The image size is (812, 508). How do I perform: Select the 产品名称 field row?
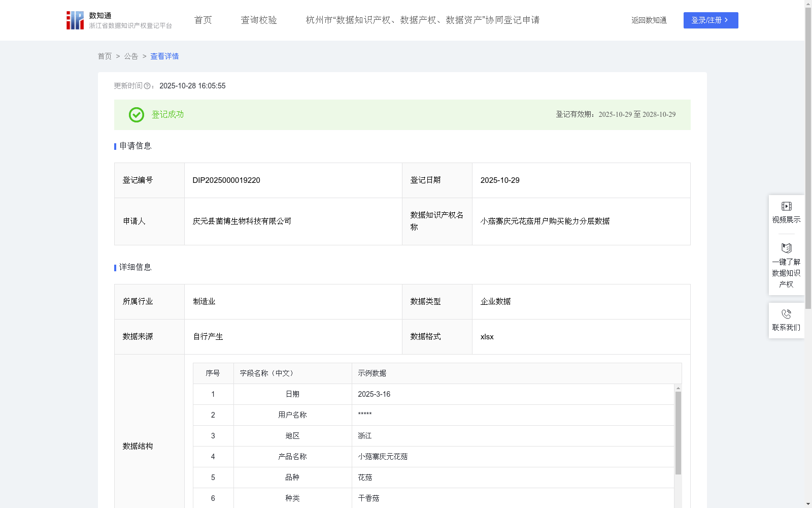[433, 457]
